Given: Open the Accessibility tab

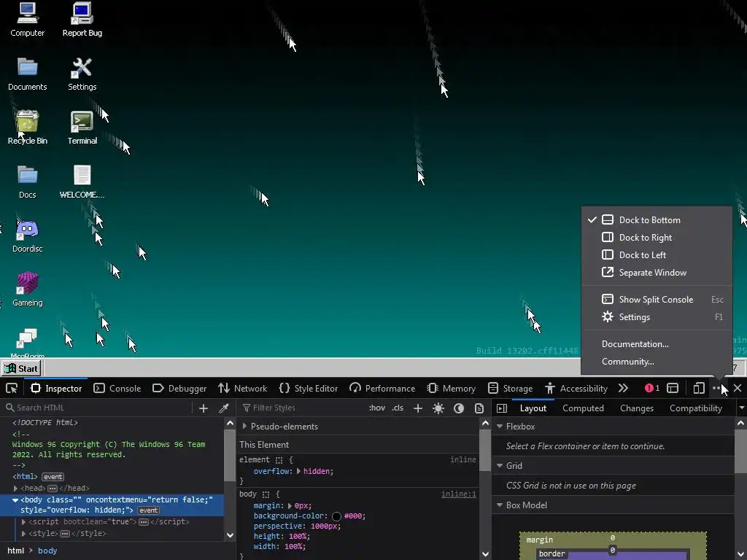Looking at the screenshot, I should point(576,388).
